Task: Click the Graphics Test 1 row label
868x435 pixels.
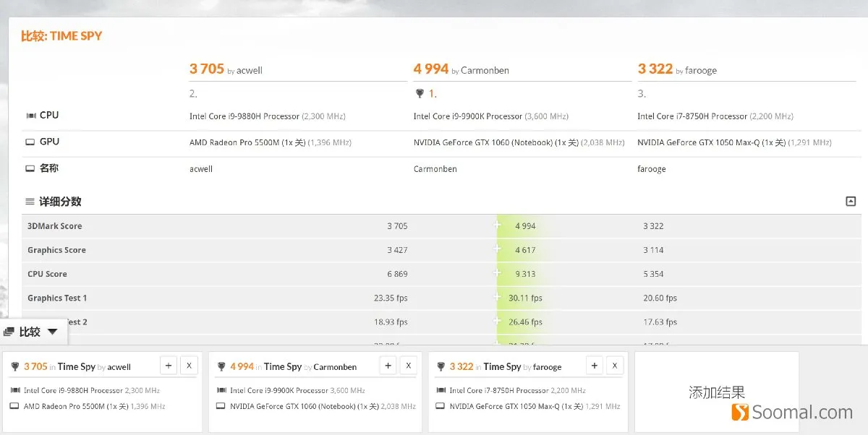Action: coord(57,298)
